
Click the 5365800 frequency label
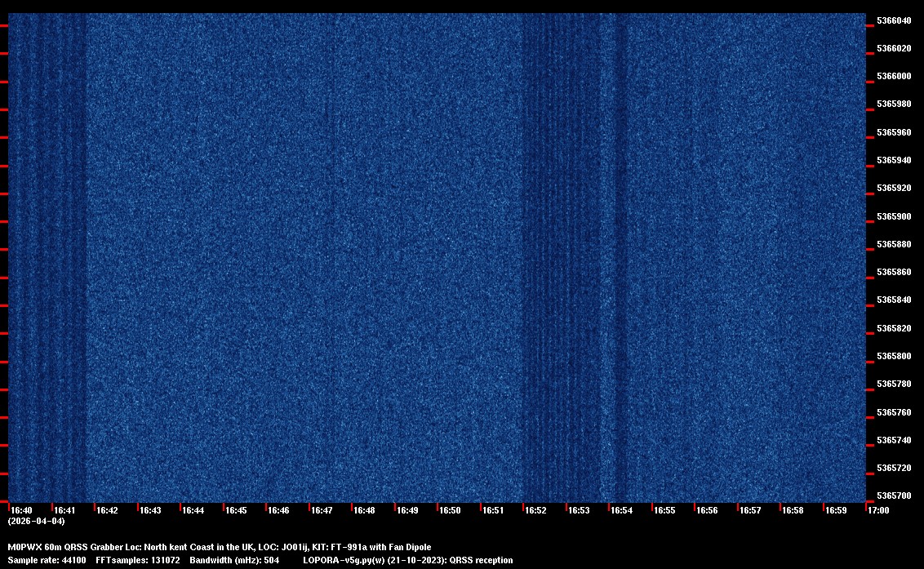point(894,356)
